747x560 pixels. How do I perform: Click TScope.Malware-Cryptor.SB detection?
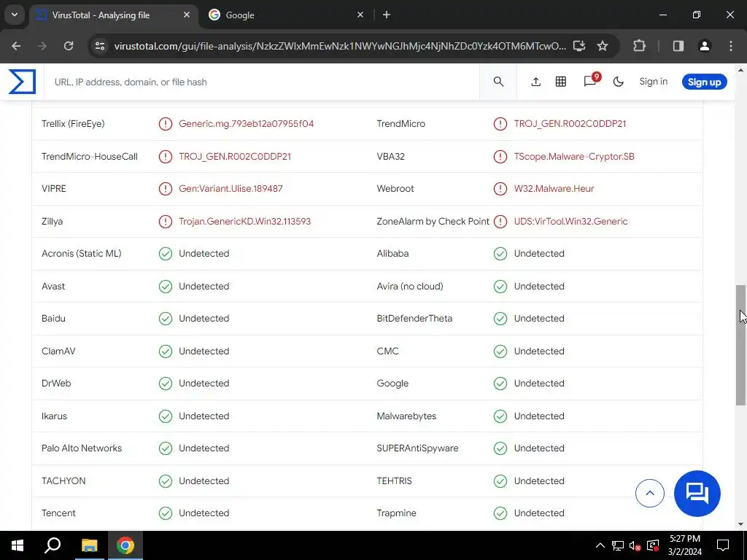(574, 156)
